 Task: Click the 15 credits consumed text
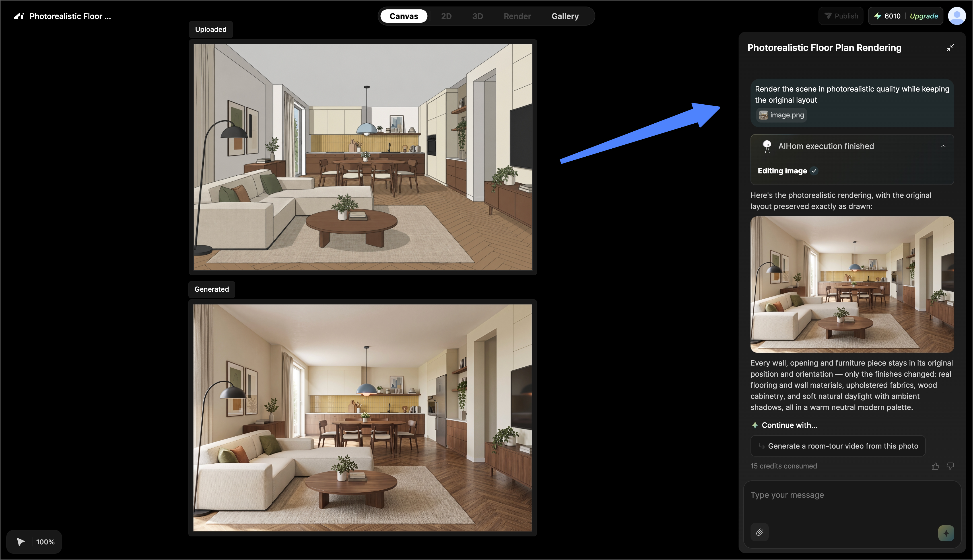pyautogui.click(x=784, y=466)
